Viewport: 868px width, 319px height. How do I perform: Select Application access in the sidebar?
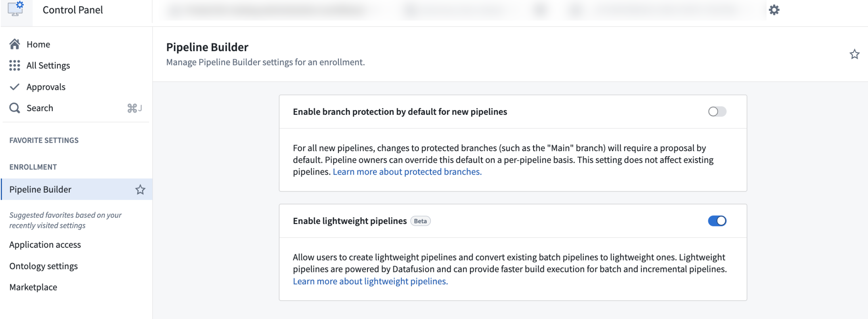(x=45, y=245)
